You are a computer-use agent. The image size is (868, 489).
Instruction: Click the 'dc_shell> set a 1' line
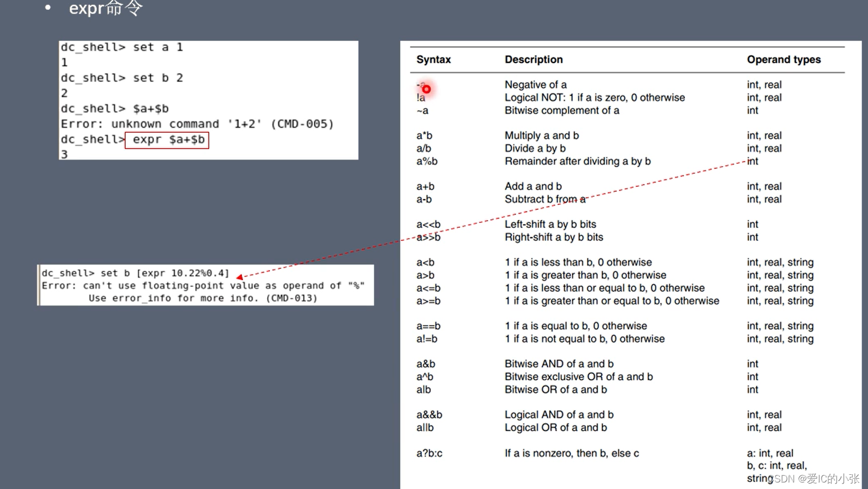tap(122, 48)
